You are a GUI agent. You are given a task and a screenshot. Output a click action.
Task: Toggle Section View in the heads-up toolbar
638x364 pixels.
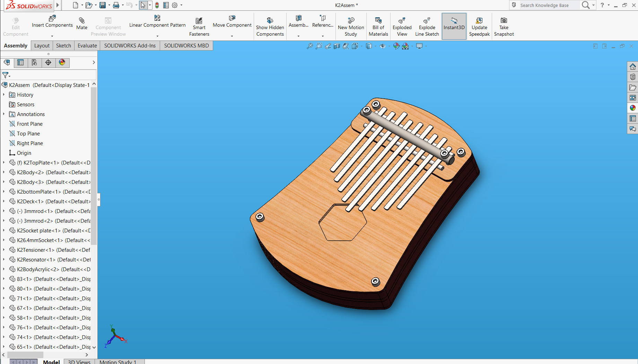337,46
